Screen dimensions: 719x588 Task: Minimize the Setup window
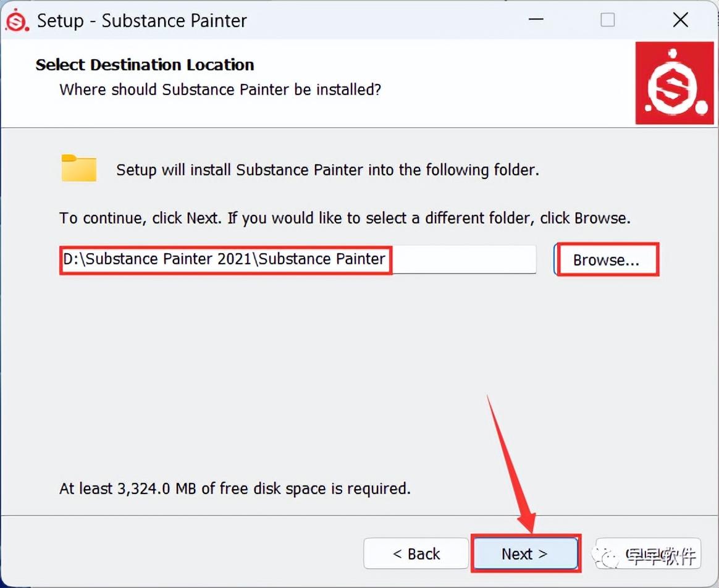[x=536, y=20]
